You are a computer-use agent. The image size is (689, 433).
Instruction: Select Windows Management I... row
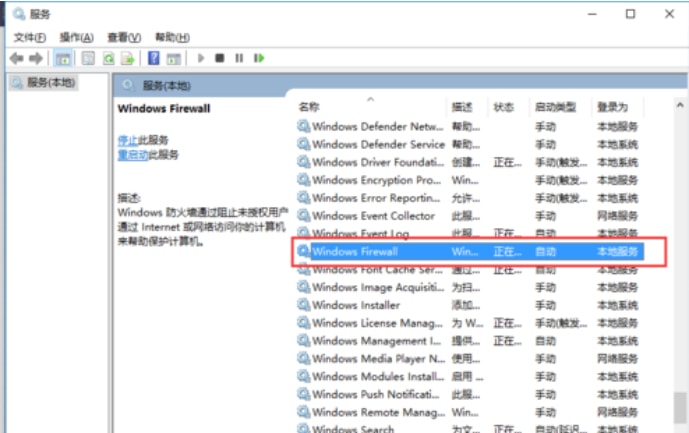tap(470, 341)
